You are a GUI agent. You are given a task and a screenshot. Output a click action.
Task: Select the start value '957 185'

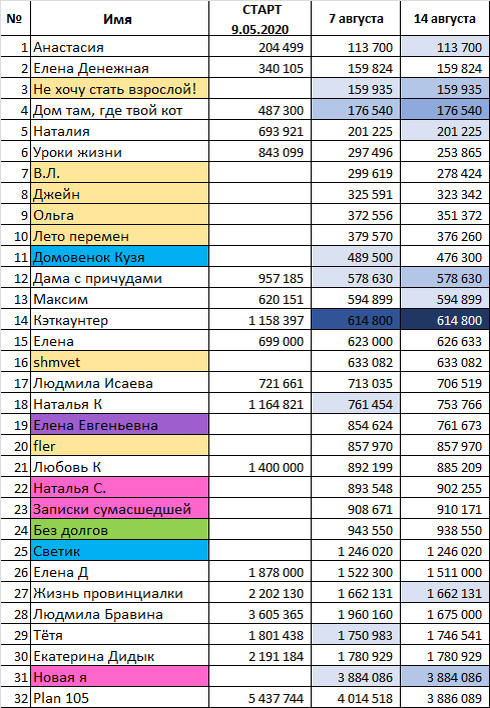(x=260, y=278)
